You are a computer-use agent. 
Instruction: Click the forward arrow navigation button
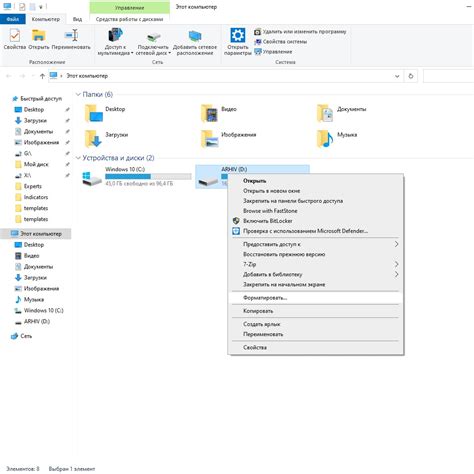[22, 76]
